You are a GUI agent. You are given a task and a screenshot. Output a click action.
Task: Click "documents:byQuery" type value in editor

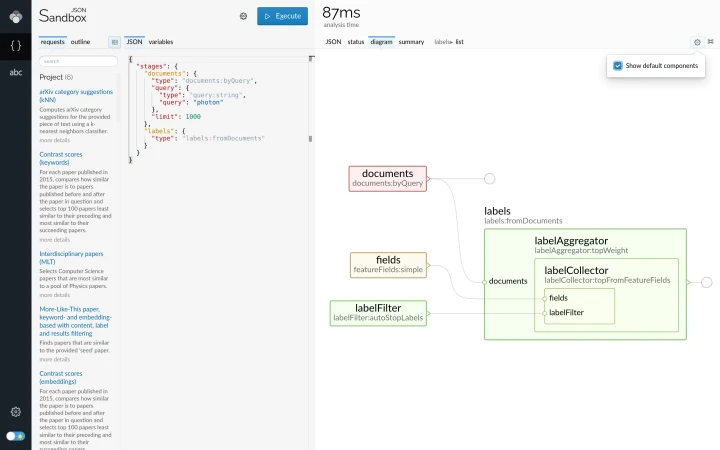[219, 81]
